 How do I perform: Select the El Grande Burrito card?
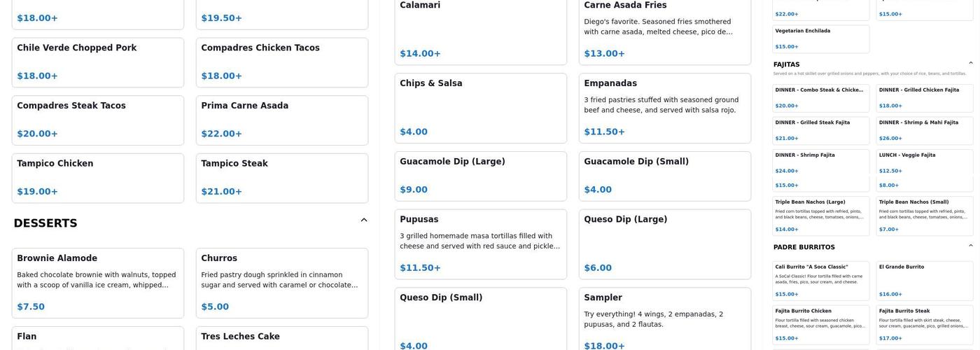pos(925,281)
